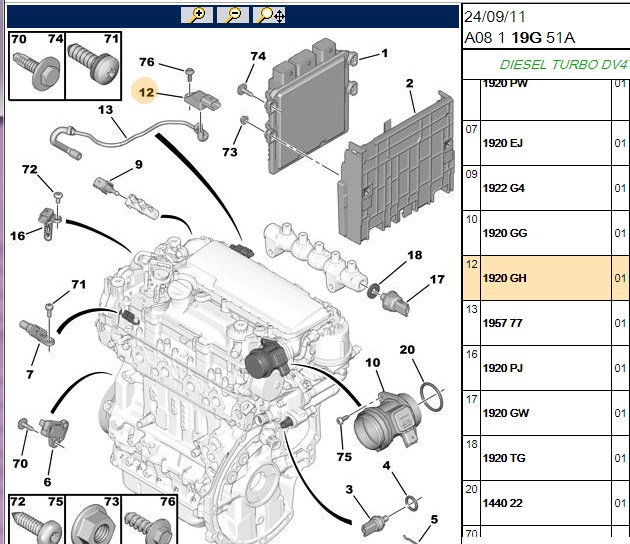Select part number 1920 GG row

[546, 233]
